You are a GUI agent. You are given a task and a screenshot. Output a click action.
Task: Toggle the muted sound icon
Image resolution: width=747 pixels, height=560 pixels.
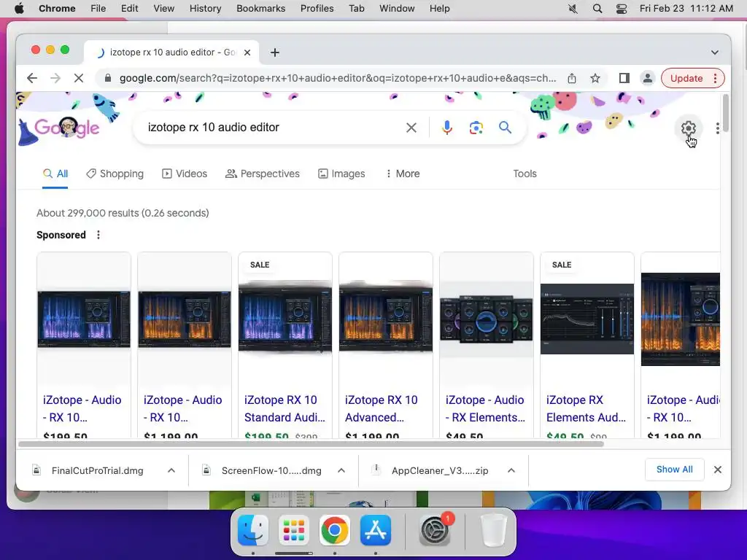573,9
